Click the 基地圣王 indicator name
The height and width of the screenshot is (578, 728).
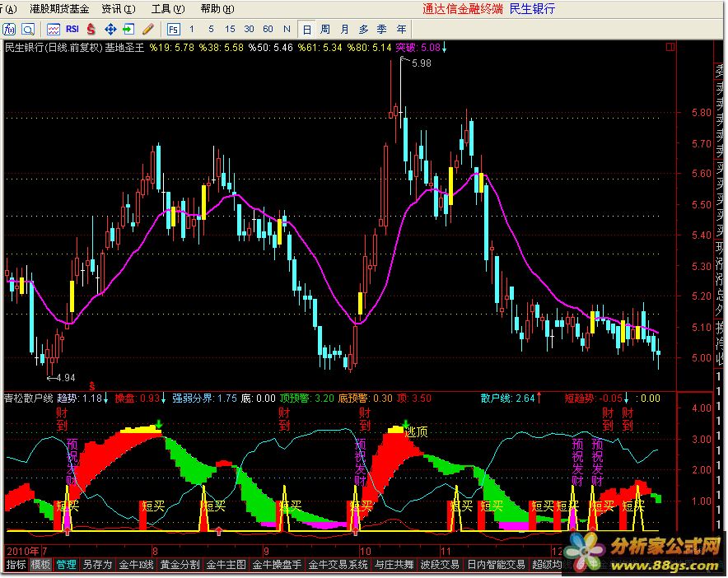tap(124, 48)
